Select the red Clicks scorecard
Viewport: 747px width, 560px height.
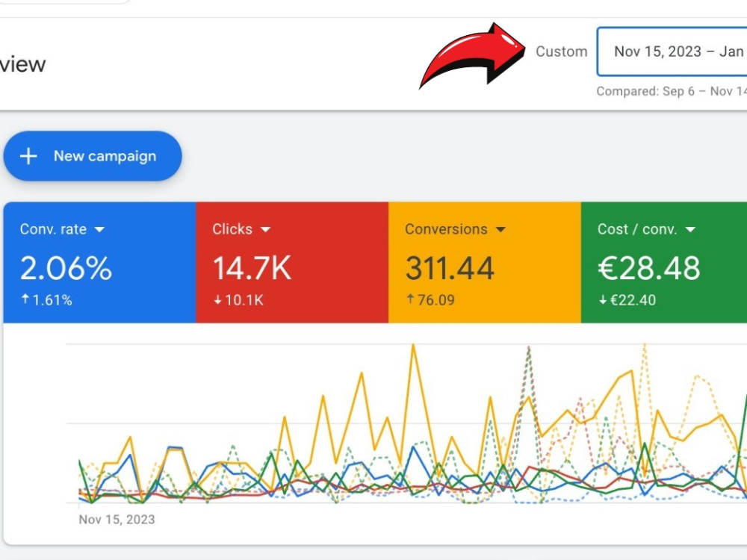292,262
